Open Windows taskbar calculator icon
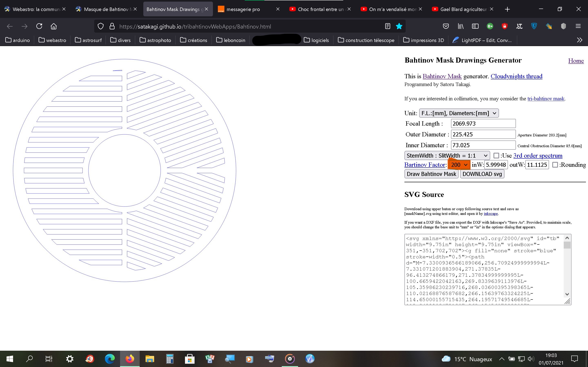588x367 pixels. click(170, 359)
